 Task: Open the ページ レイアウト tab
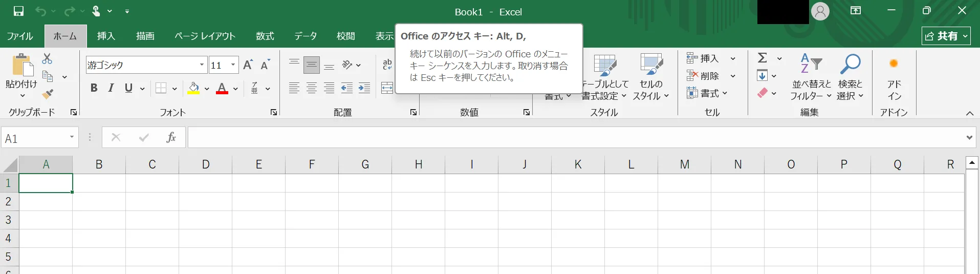205,36
